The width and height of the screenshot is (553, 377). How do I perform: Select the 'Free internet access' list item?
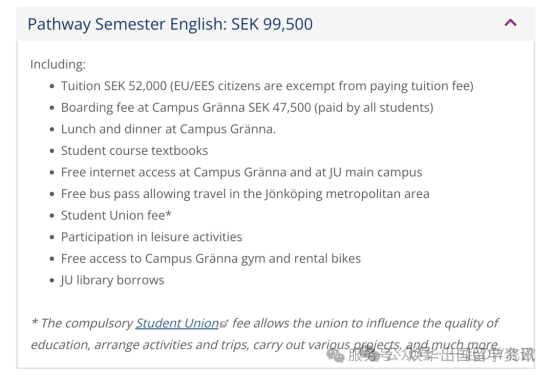(241, 172)
